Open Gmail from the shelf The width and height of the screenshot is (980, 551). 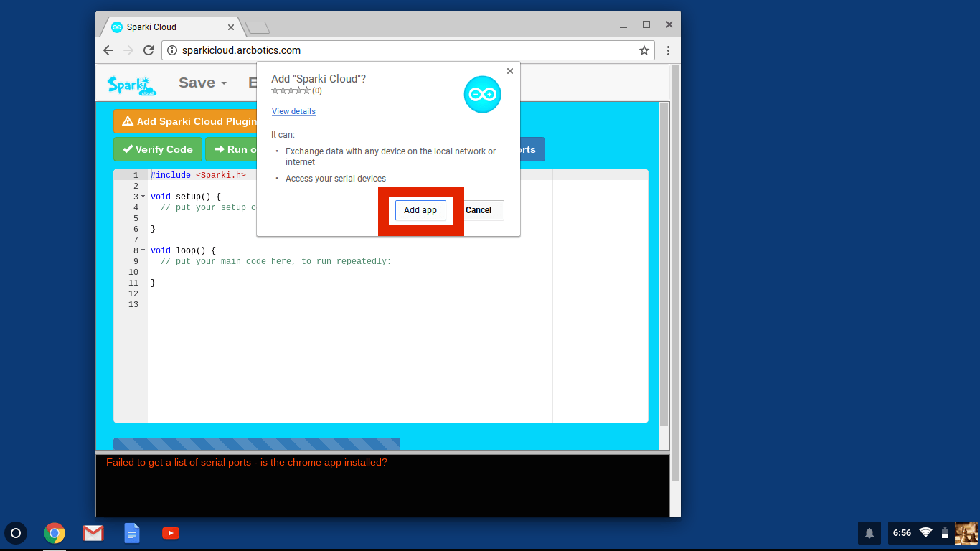(x=93, y=533)
